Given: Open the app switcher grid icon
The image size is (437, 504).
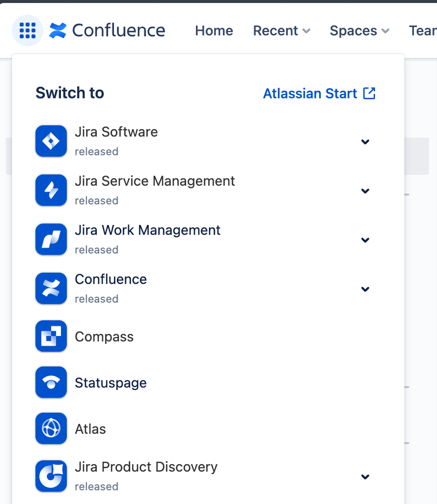Looking at the screenshot, I should tap(28, 31).
